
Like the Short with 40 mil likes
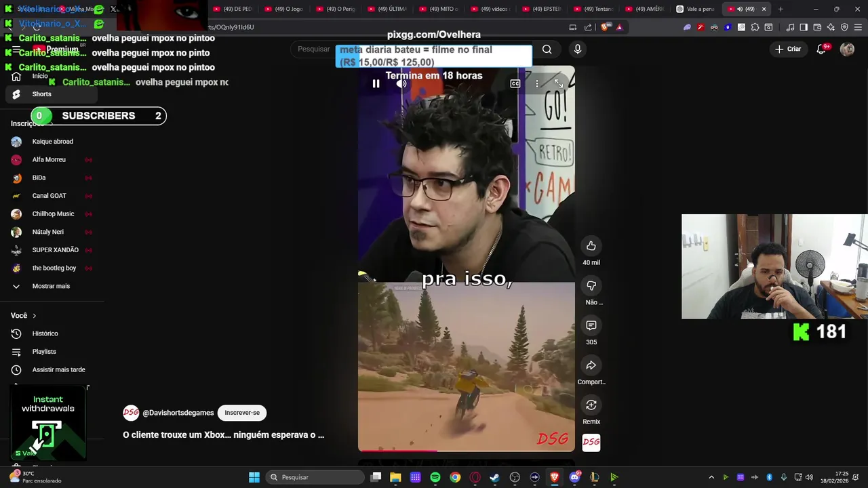[591, 246]
